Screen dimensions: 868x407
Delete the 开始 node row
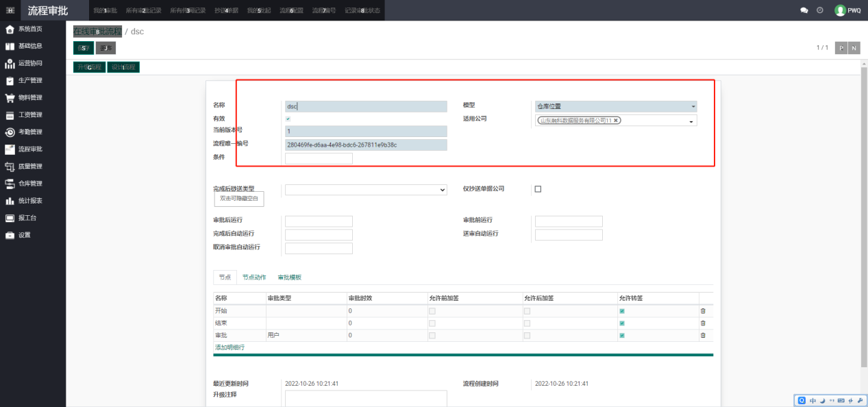click(x=702, y=311)
